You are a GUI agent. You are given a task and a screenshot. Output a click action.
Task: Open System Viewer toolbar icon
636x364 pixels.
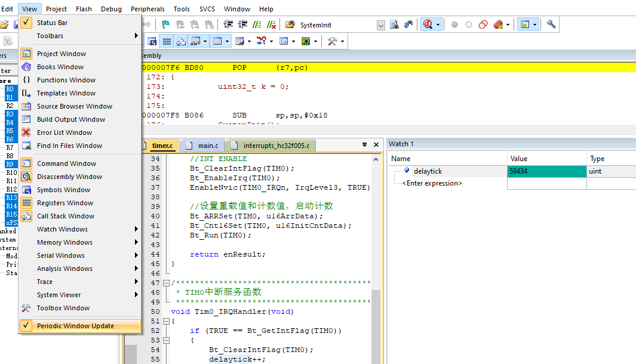tap(306, 41)
